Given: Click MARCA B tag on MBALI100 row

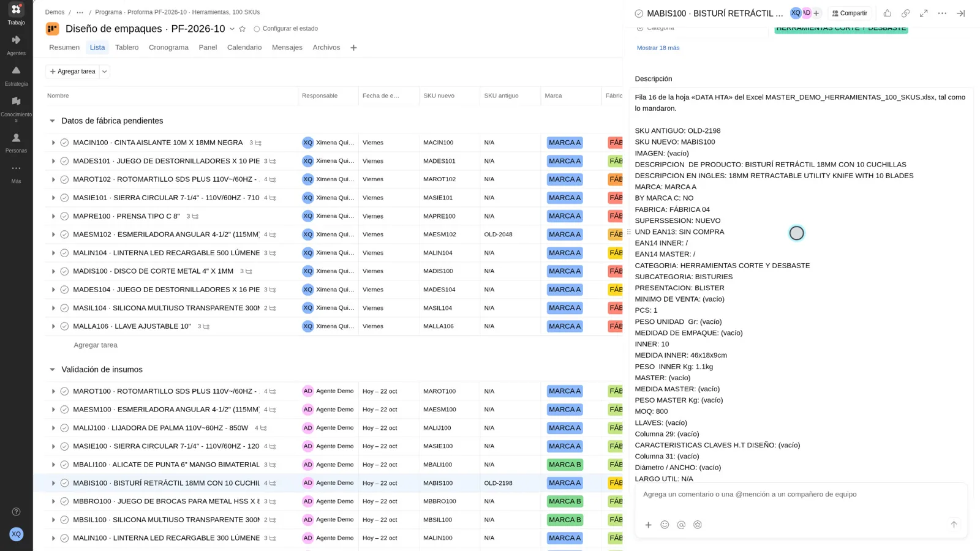Looking at the screenshot, I should (565, 465).
